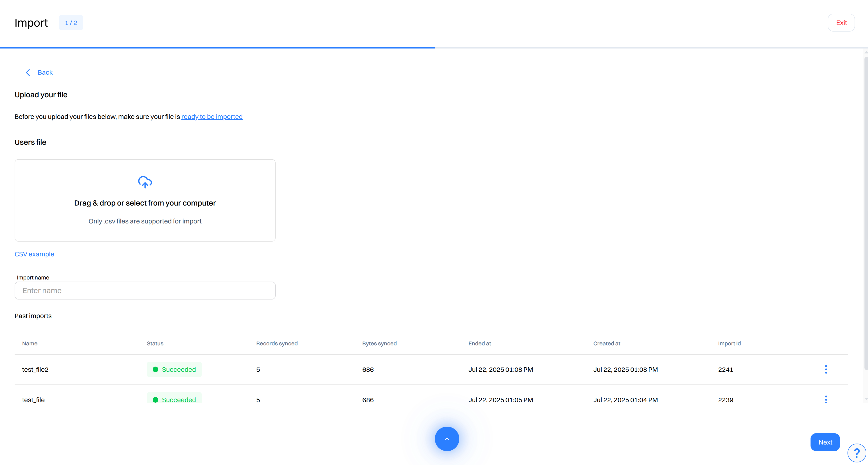
Task: Select the test_file name cell
Action: pos(33,400)
